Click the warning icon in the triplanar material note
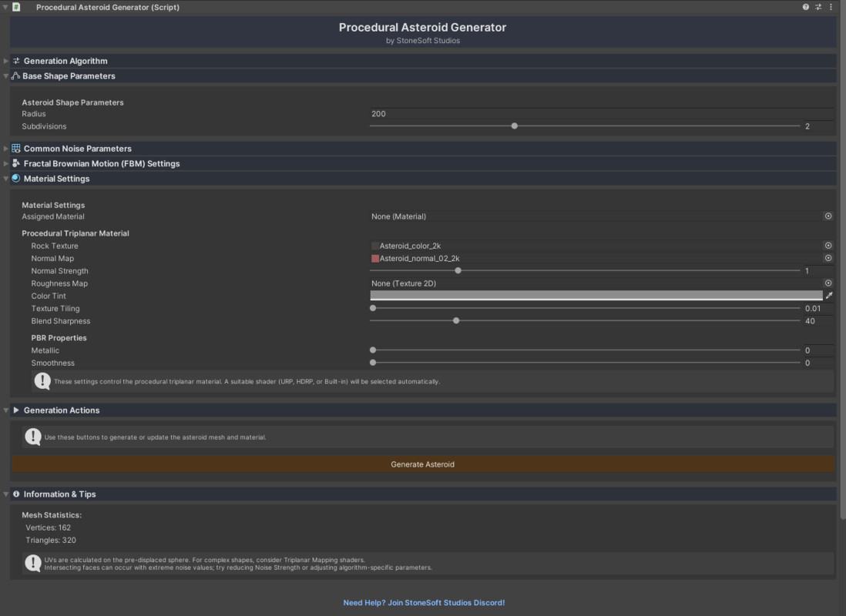 42,381
